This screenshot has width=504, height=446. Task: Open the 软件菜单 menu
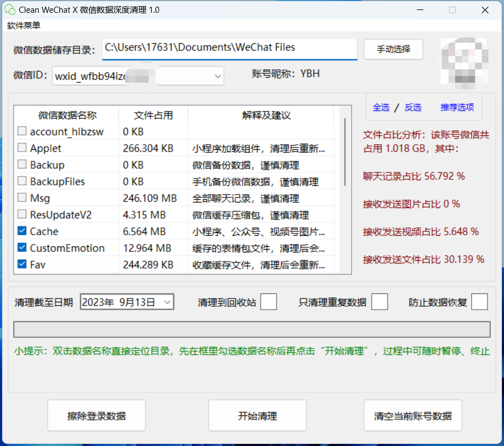[23, 26]
